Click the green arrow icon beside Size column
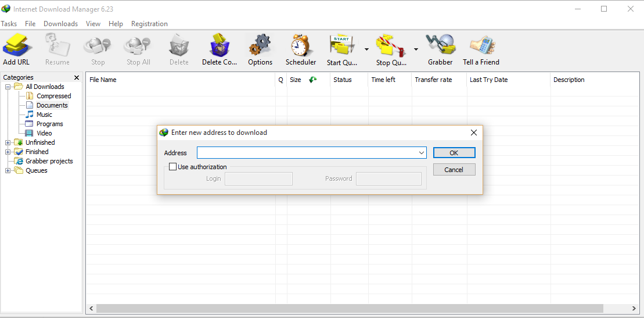This screenshot has height=318, width=644. [312, 80]
